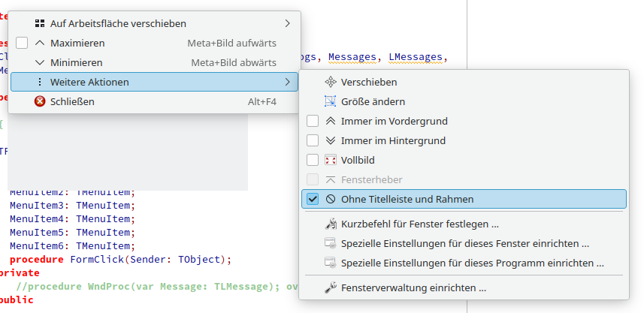Choose Auf Arbeitsfläche verschieben menu entry

pos(155,23)
